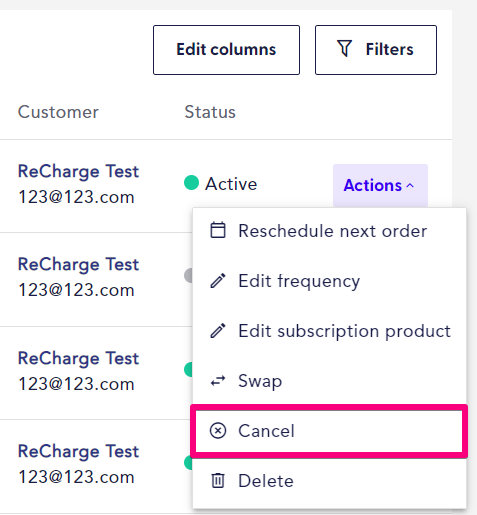The height and width of the screenshot is (515, 477).
Task: Click the green Active status dot
Action: pos(191,183)
